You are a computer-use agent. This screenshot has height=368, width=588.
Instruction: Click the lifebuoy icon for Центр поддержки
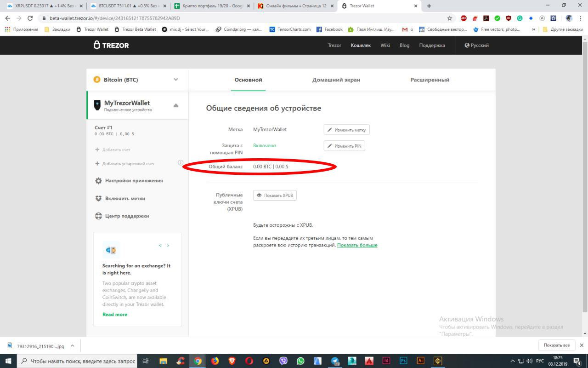(98, 216)
